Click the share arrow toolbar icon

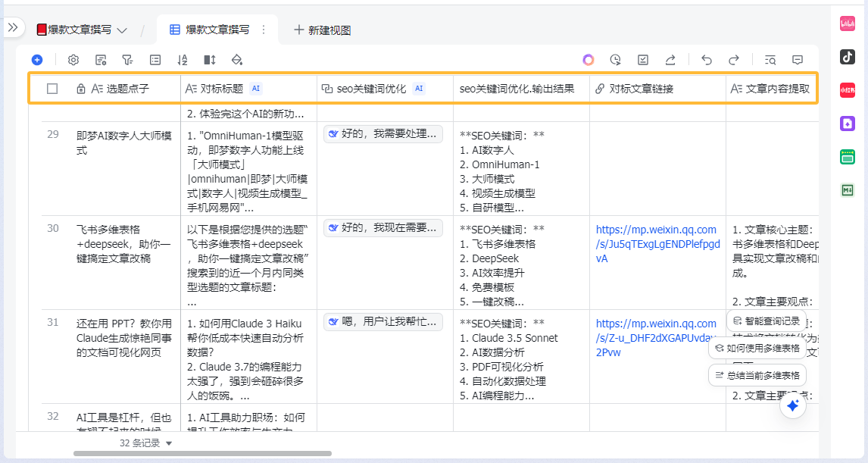(670, 60)
